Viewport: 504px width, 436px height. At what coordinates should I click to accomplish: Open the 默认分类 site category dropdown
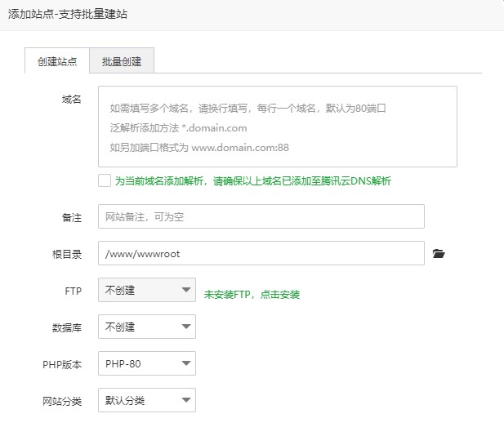click(146, 400)
